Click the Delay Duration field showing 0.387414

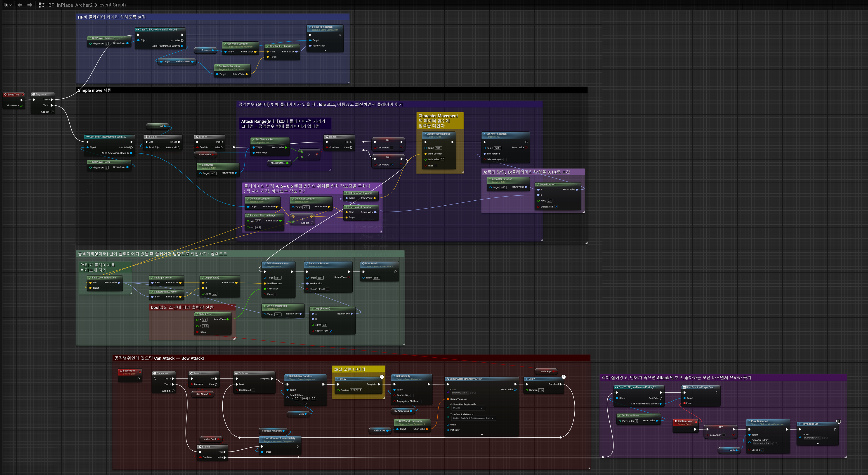coord(356,390)
